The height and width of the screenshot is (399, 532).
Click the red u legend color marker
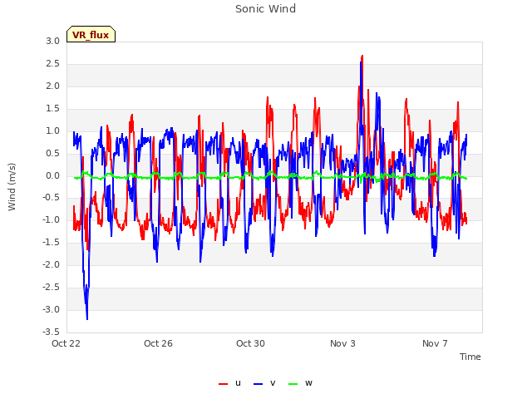(224, 384)
